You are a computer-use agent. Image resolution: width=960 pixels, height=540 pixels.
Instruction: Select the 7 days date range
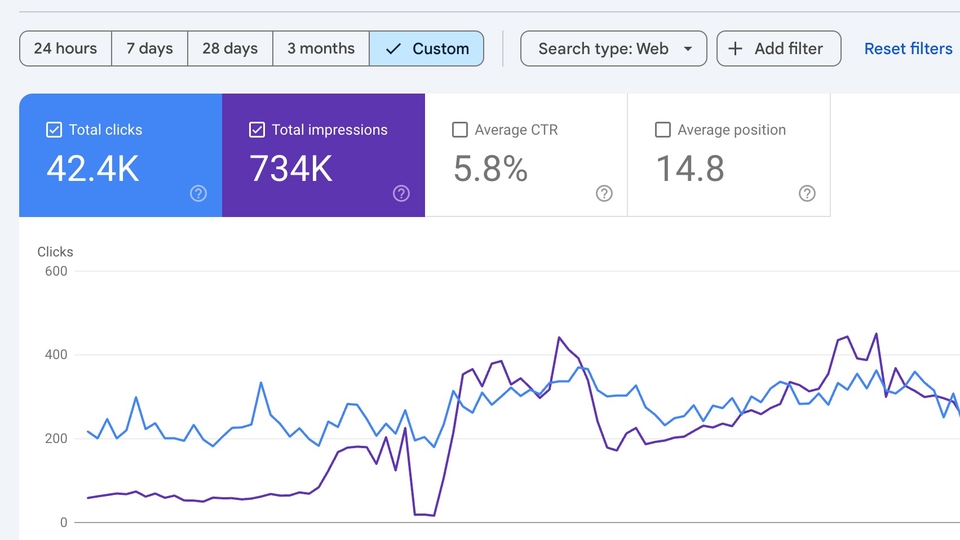[149, 48]
